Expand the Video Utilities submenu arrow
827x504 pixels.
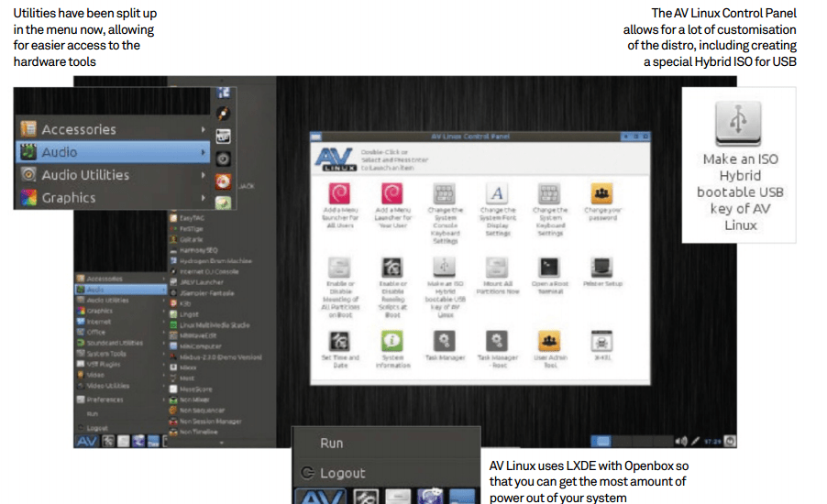163,386
